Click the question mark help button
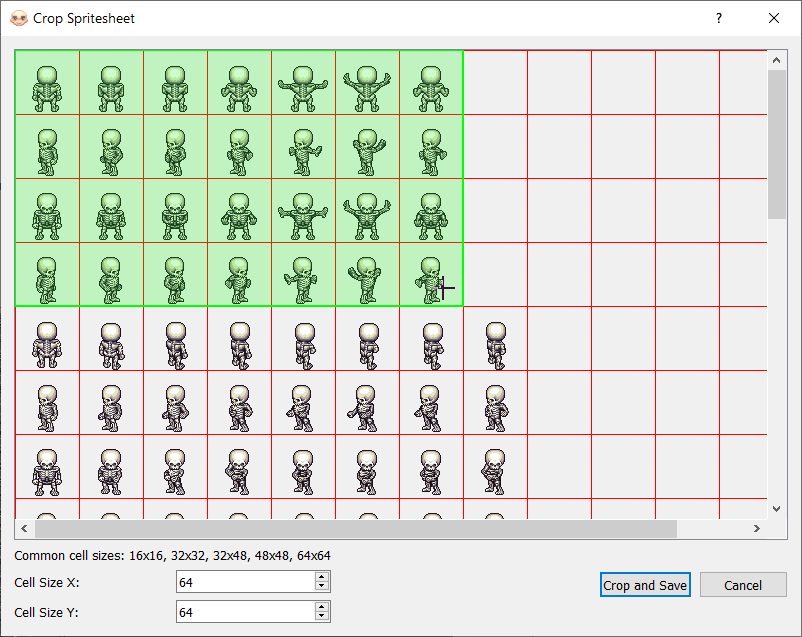The width and height of the screenshot is (802, 637). tap(719, 18)
